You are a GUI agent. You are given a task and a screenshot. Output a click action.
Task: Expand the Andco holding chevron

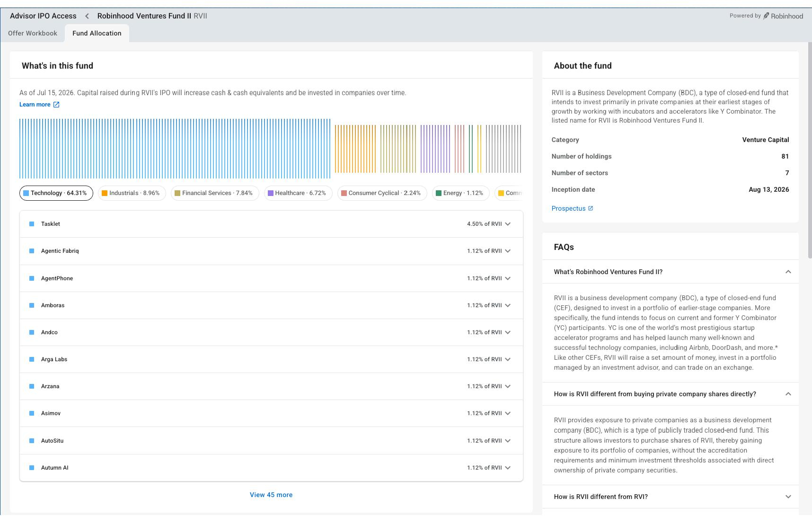[508, 332]
